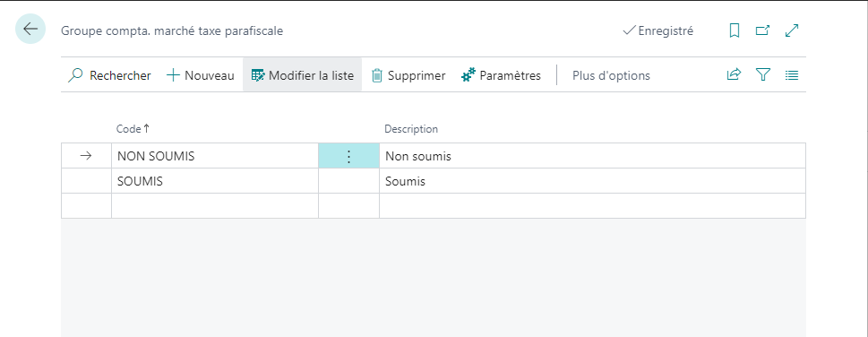Expand Plus d'options
This screenshot has width=868, height=337.
click(x=611, y=75)
